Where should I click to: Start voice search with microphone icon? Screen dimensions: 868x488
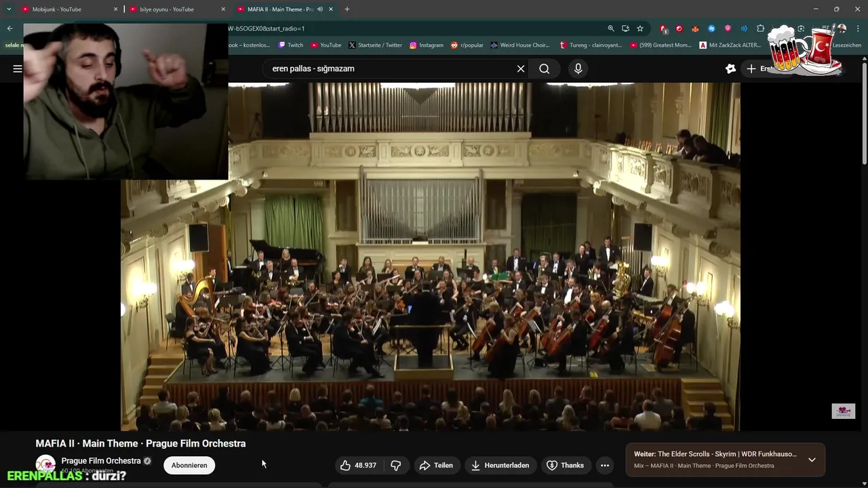coord(578,68)
